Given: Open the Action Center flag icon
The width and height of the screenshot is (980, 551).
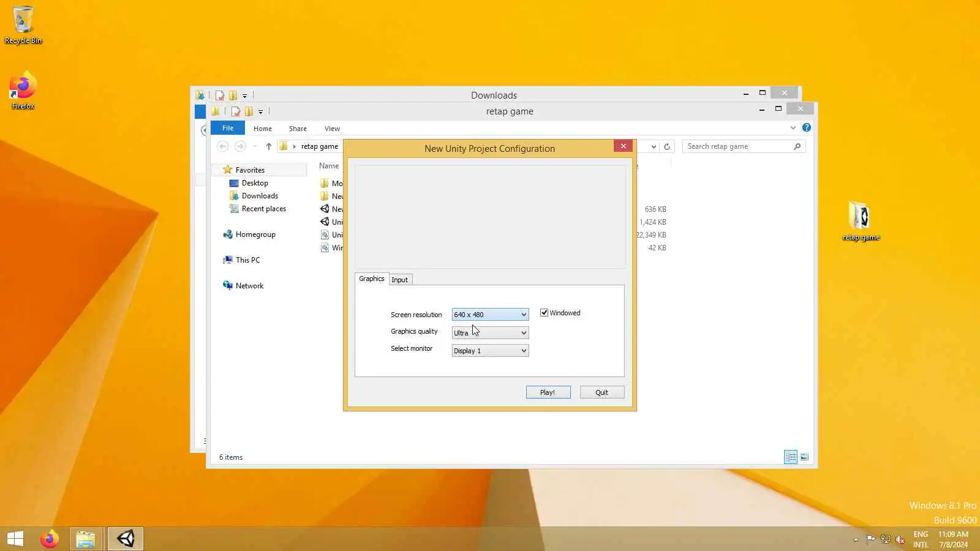Looking at the screenshot, I should coord(870,539).
